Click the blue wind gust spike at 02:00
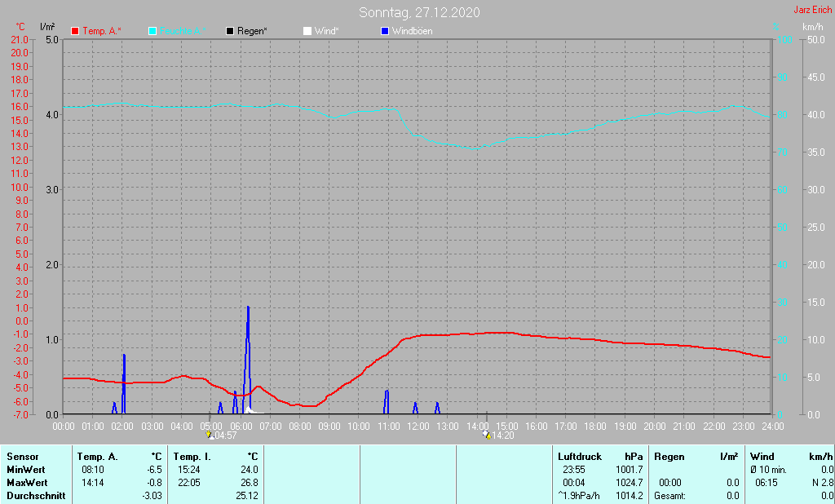This screenshot has height=504, width=835. tap(124, 383)
